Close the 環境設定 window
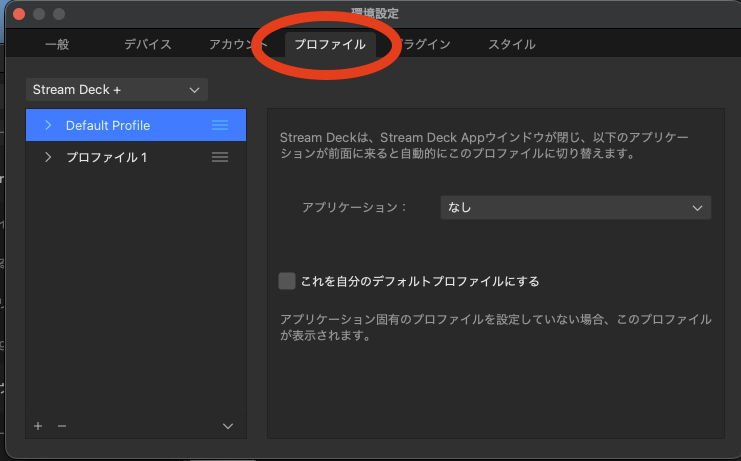This screenshot has height=461, width=741. tap(19, 14)
